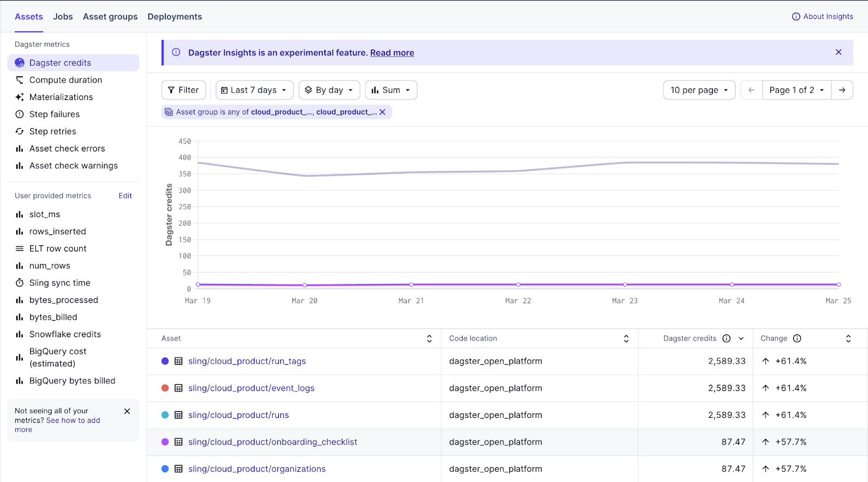Switch to the Deployments tab
The image size is (868, 482).
(x=175, y=17)
